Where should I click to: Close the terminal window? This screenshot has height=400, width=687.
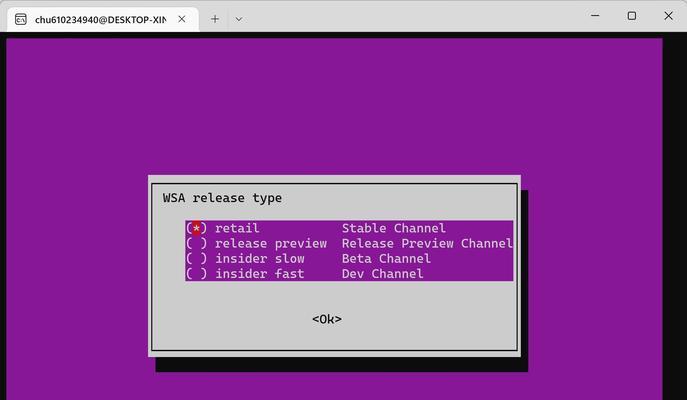pyautogui.click(x=669, y=16)
